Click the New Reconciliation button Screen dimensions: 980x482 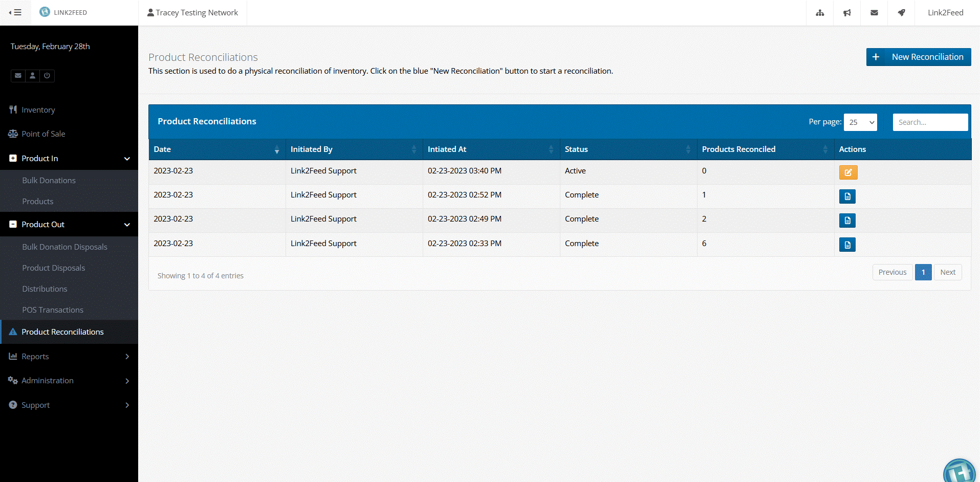[919, 57]
